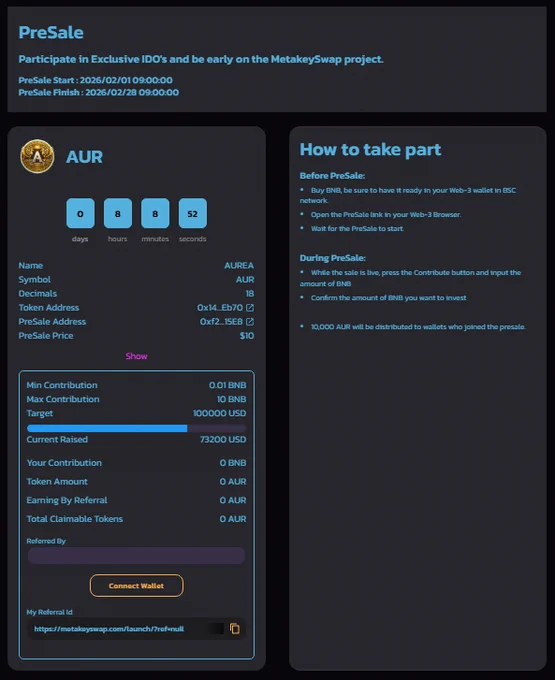Open Token Address external link icon
Image resolution: width=555 pixels, height=680 pixels.
click(x=250, y=307)
